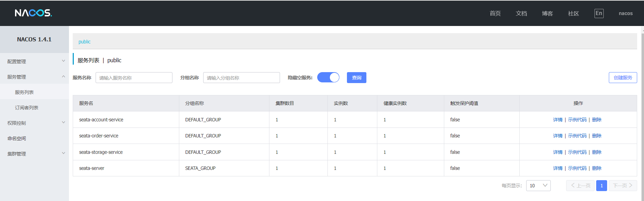Viewport: 644px width, 201px height.
Task: Open 订阅者列表 in the sidebar
Action: pos(27,108)
